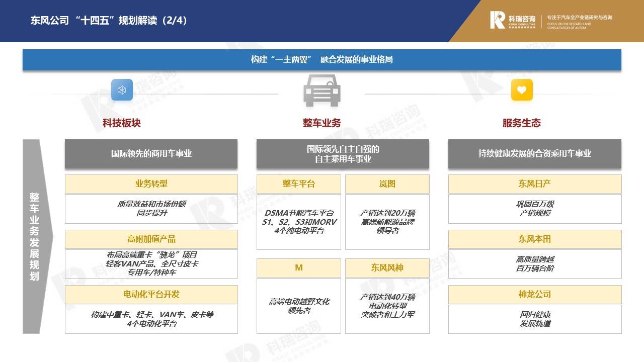This screenshot has height=362, width=644.
Task: Select the heading 整车业务
Action: pos(322,123)
